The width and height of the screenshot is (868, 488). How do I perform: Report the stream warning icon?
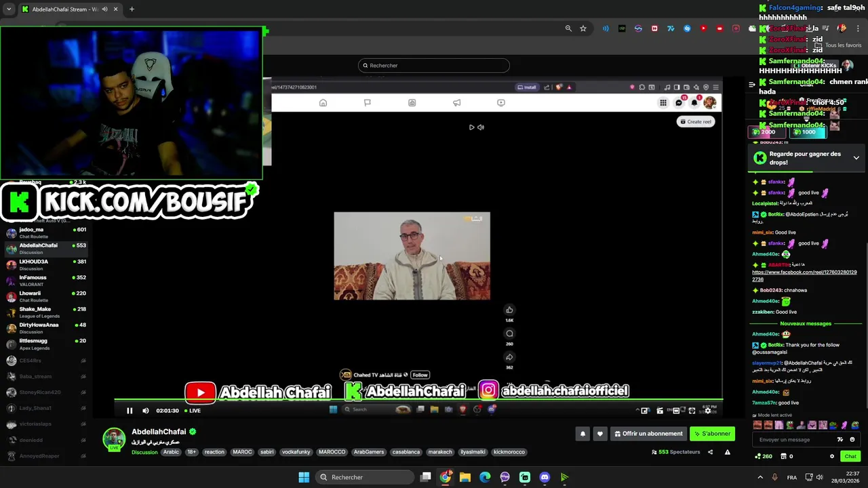pyautogui.click(x=728, y=452)
